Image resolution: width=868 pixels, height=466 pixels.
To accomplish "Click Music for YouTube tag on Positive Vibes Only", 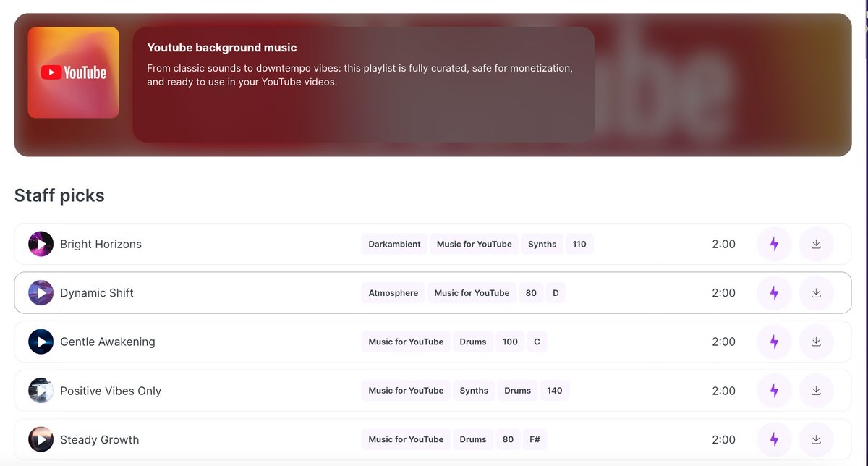I will (x=406, y=391).
